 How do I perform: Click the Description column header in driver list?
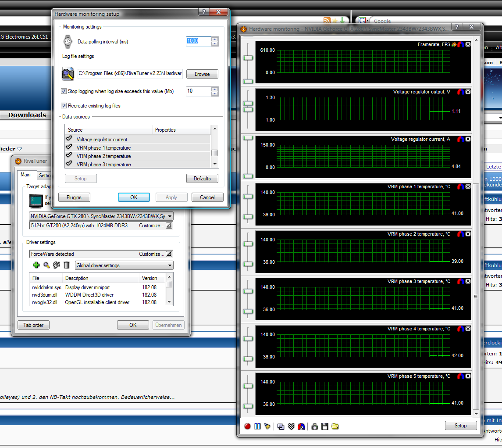[101, 278]
